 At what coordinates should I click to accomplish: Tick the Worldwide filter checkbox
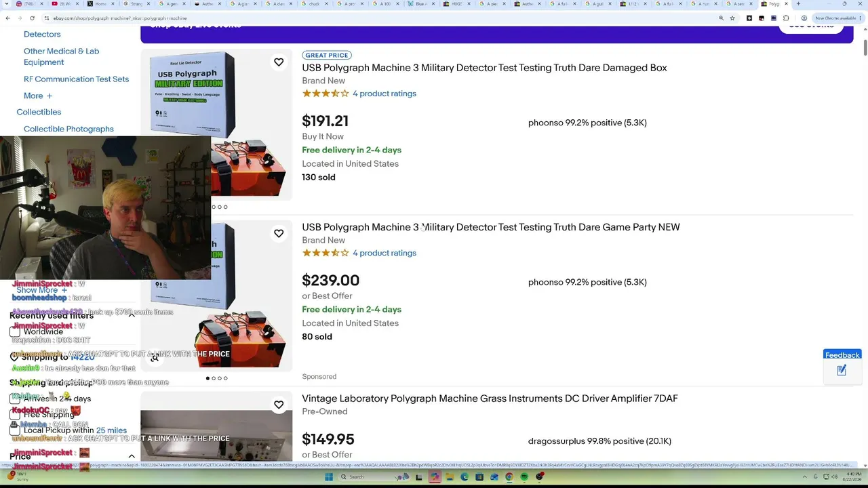click(x=15, y=332)
